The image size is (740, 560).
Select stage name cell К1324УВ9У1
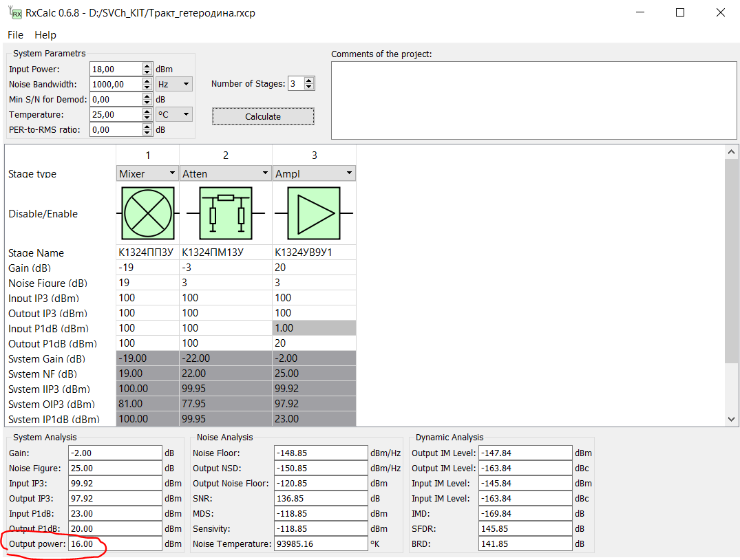coord(314,252)
